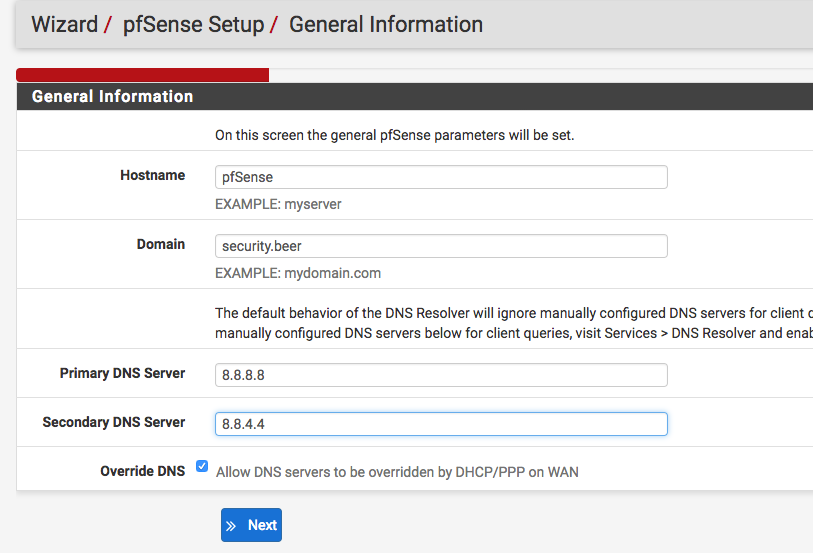Click the red wizard progress bar
813x553 pixels.
143,75
